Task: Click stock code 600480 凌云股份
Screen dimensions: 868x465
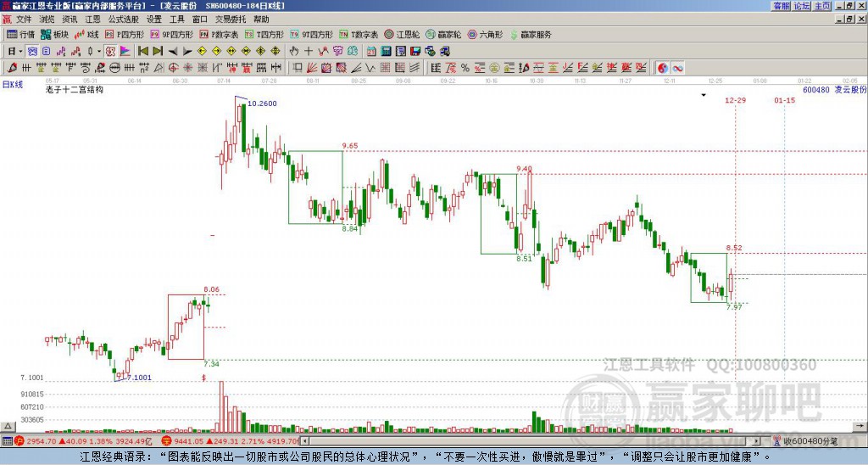Action: point(834,89)
